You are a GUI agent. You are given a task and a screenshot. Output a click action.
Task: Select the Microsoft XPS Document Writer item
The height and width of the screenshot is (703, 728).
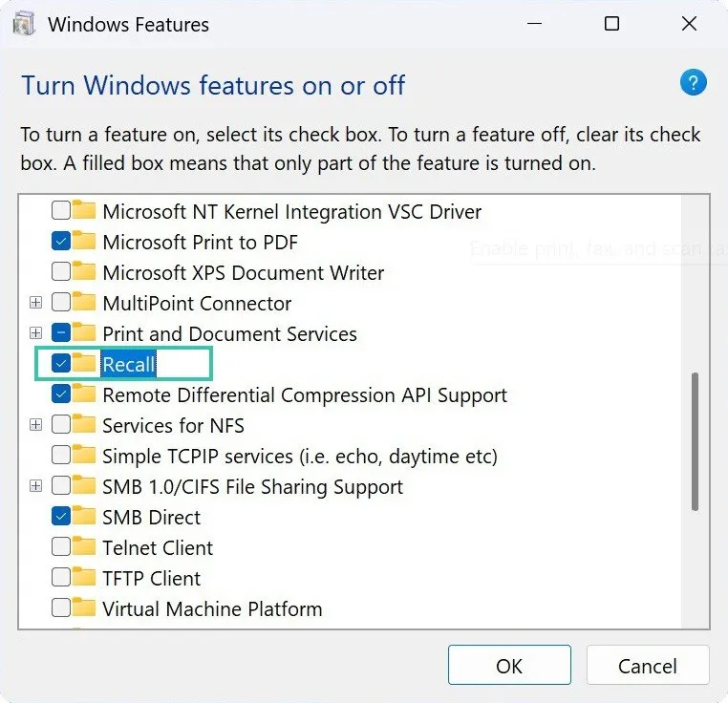(243, 272)
